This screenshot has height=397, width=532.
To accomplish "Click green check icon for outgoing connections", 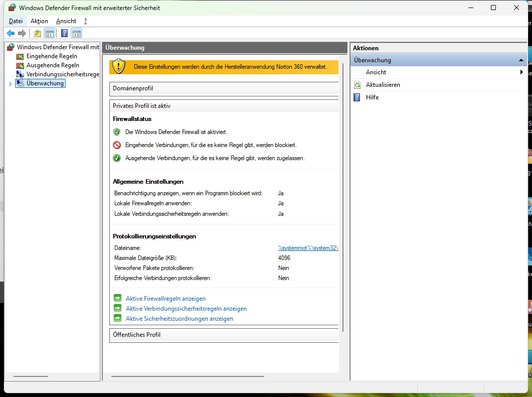I will [117, 158].
